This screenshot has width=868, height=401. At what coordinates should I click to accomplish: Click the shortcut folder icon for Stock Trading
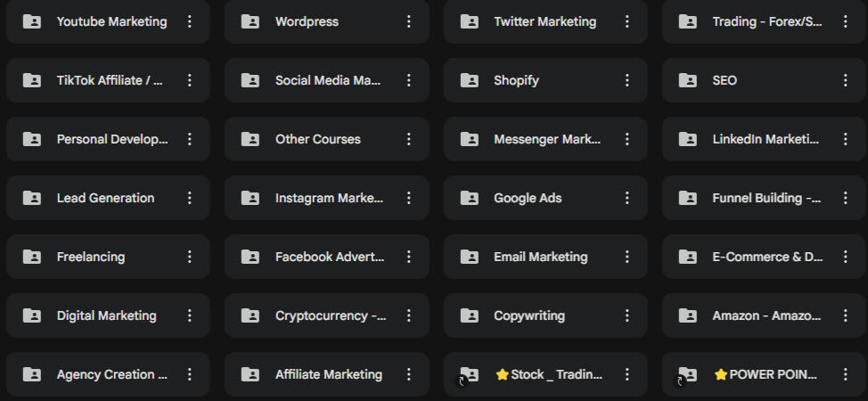click(470, 375)
